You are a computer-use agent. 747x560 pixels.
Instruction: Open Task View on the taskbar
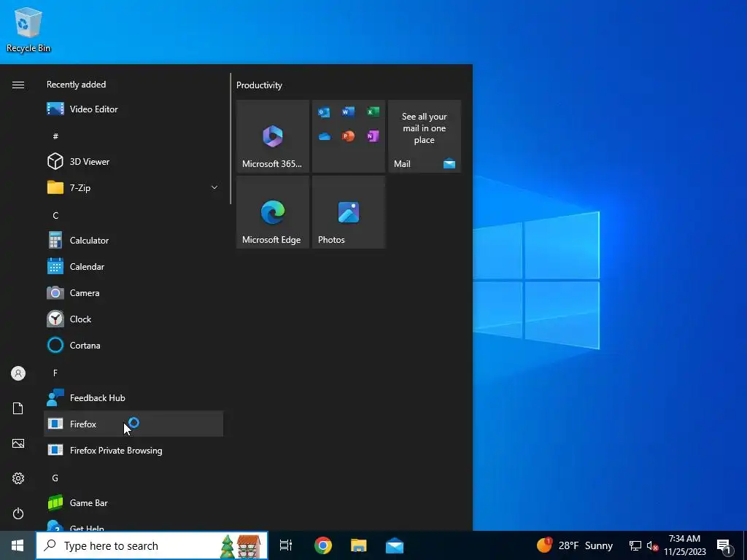pos(286,545)
